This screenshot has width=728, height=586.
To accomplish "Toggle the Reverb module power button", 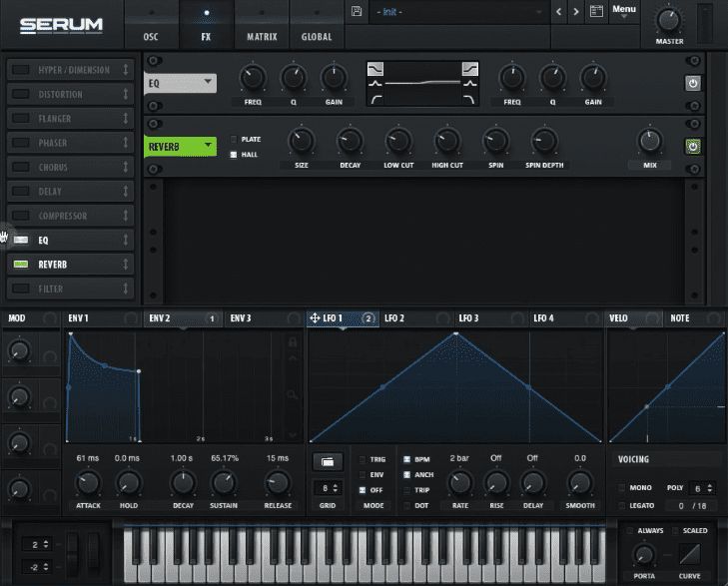I will pos(693,147).
